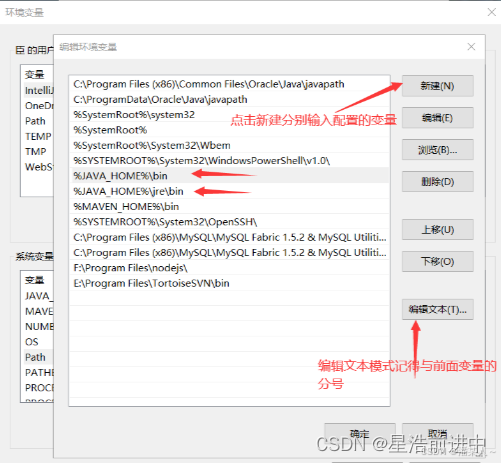501x463 pixels.
Task: Select the System32\OpenSSH\ entry
Action: point(229,222)
